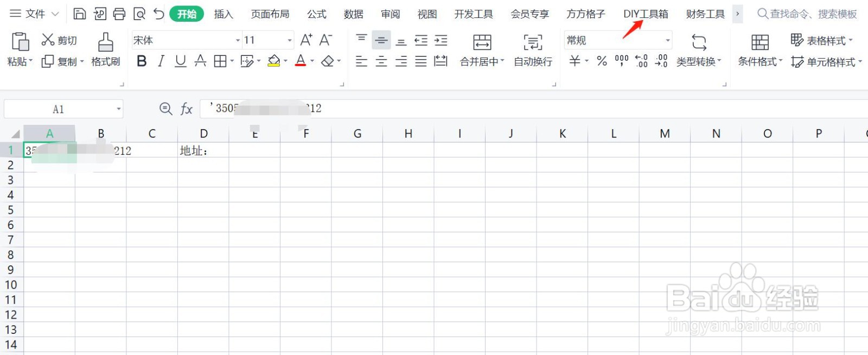Image resolution: width=868 pixels, height=355 pixels.
Task: Toggle strikethrough font icon
Action: click(x=200, y=61)
